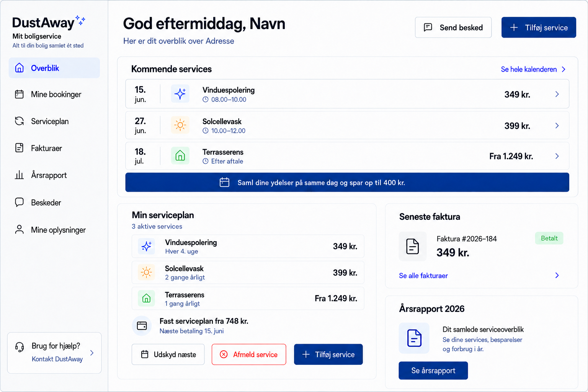This screenshot has height=392, width=588.
Task: Click the bar chart icon beside Årsrapport
Action: tap(19, 175)
